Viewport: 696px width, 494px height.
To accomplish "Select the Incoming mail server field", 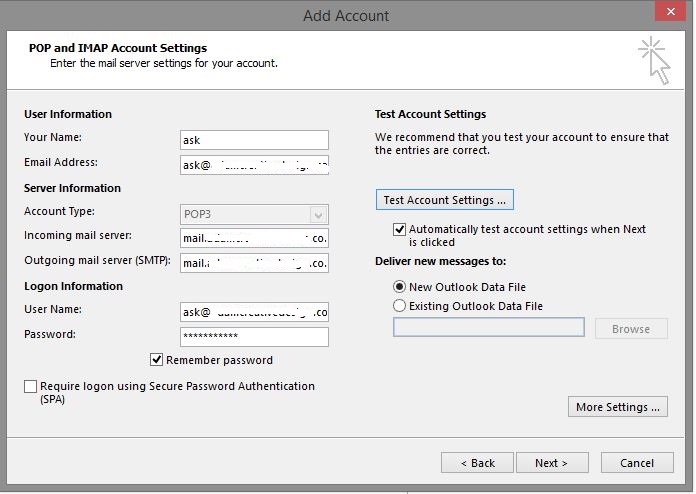I will (x=254, y=239).
